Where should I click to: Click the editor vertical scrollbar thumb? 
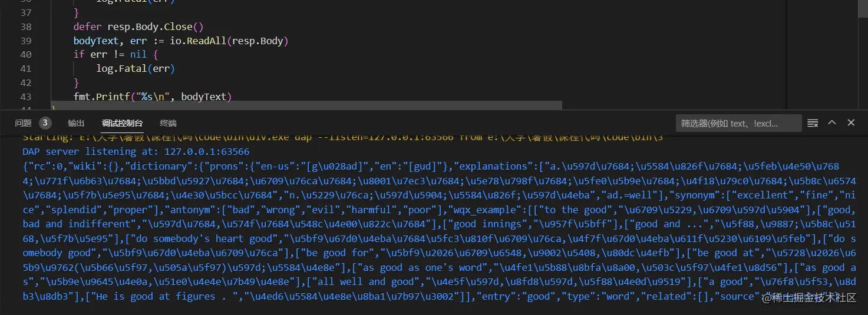(863, 9)
